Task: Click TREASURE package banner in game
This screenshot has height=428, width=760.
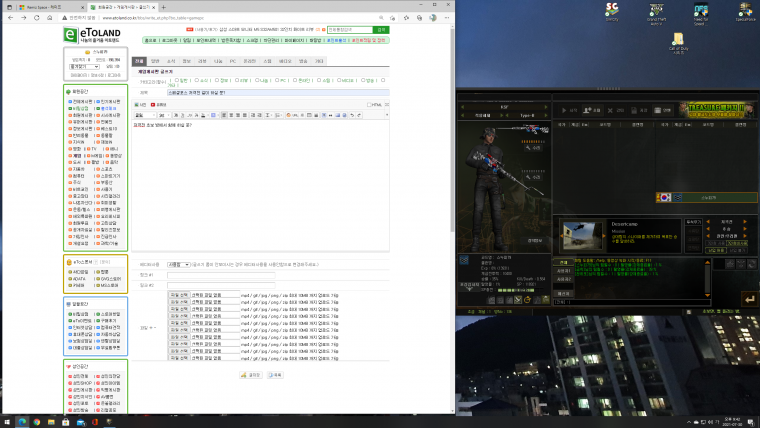Action: tap(716, 110)
